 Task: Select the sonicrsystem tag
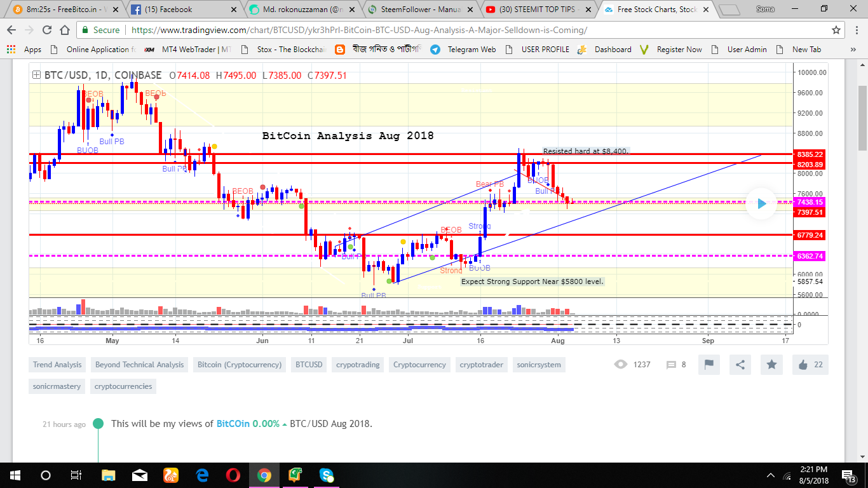point(540,365)
